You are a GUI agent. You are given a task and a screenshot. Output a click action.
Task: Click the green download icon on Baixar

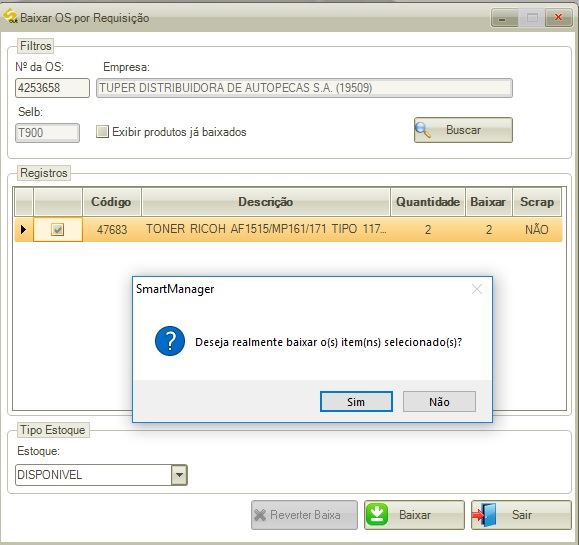(376, 514)
